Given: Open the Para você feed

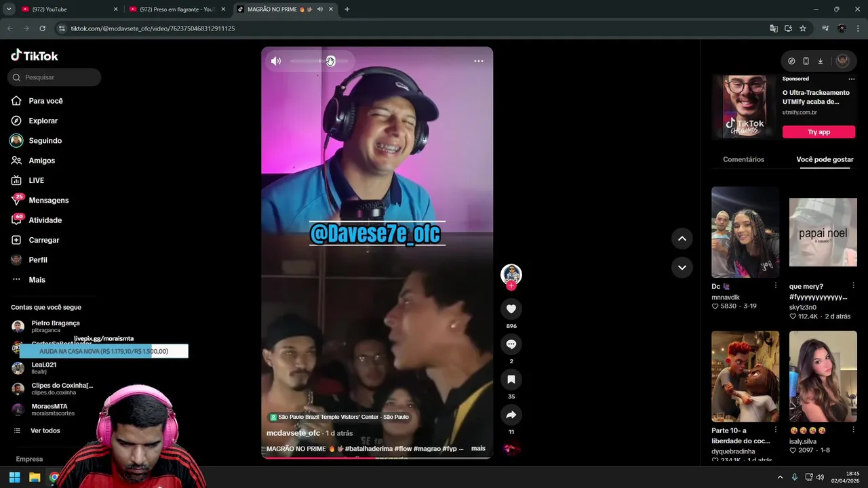Looking at the screenshot, I should 45,101.
